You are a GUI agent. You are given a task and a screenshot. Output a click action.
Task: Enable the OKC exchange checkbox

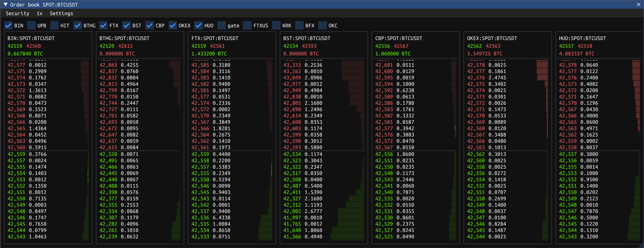(x=322, y=25)
